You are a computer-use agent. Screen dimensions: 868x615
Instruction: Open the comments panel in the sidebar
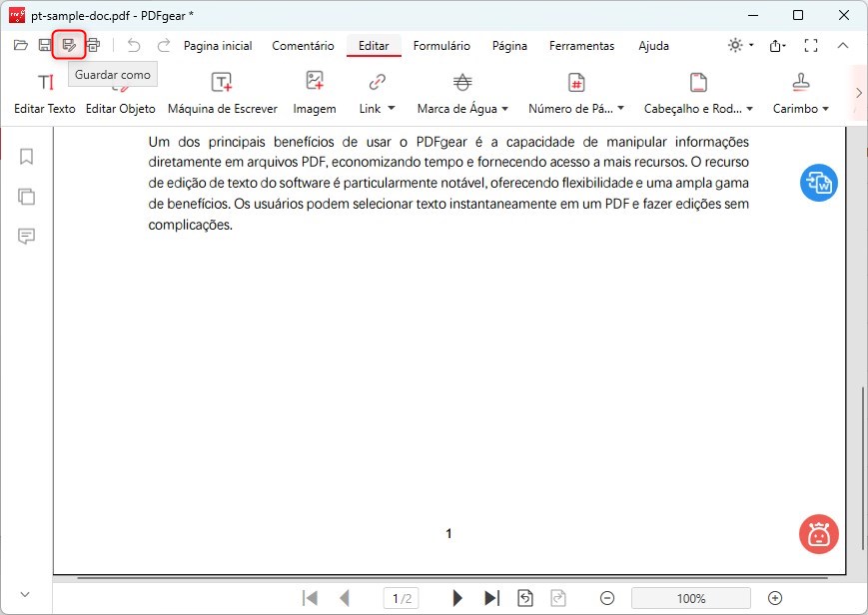pyautogui.click(x=27, y=237)
